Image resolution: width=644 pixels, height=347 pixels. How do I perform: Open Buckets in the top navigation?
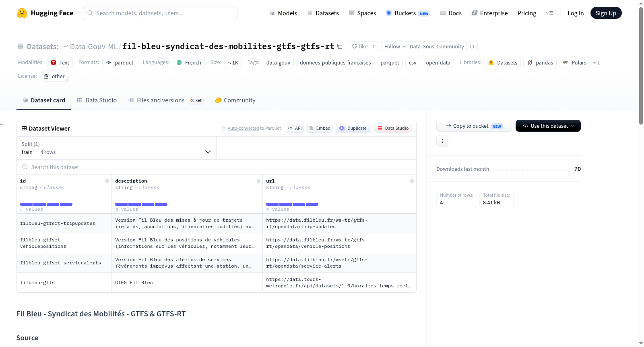point(408,13)
